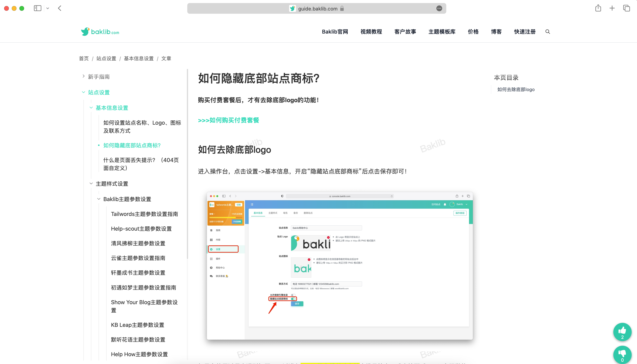Open 轩墨成书主题参数设置 article

click(x=138, y=273)
